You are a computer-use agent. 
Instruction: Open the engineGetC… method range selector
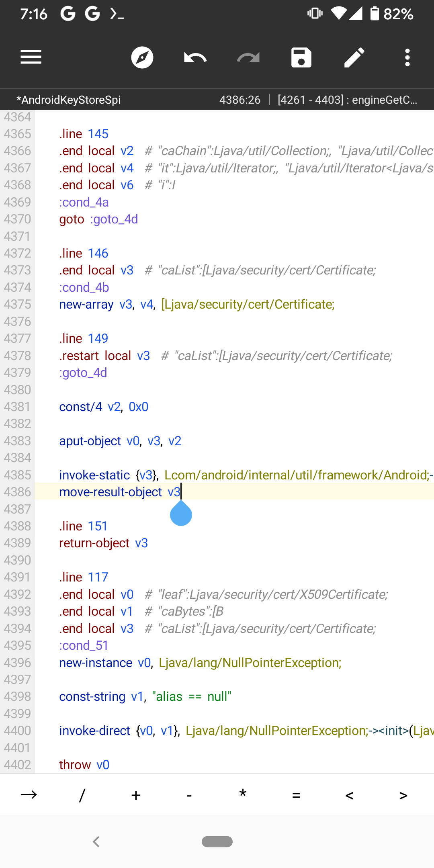(347, 100)
